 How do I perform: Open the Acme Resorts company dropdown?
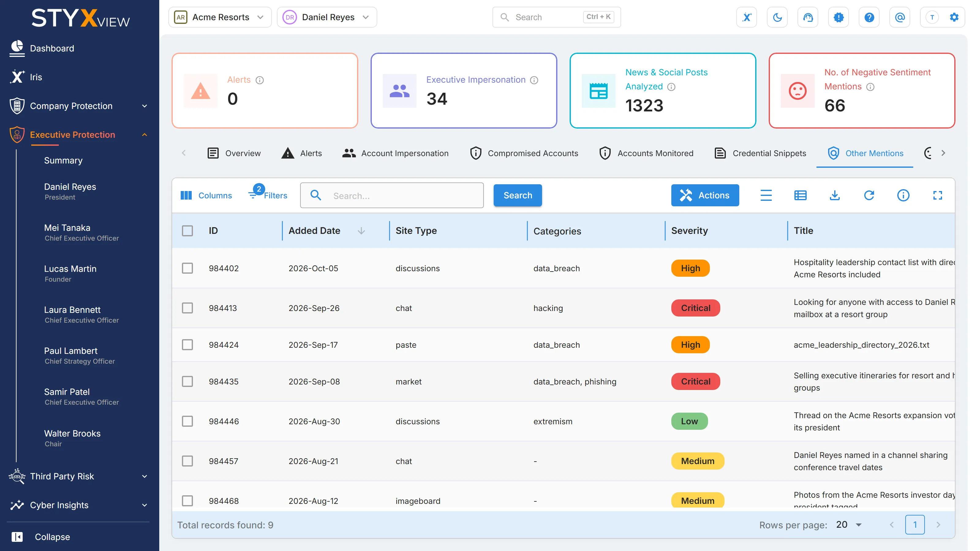tap(220, 17)
